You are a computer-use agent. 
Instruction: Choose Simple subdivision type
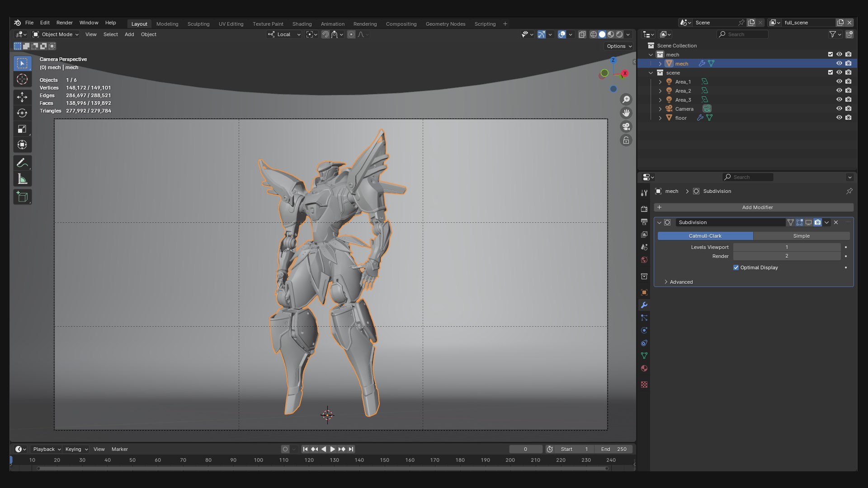coord(802,236)
